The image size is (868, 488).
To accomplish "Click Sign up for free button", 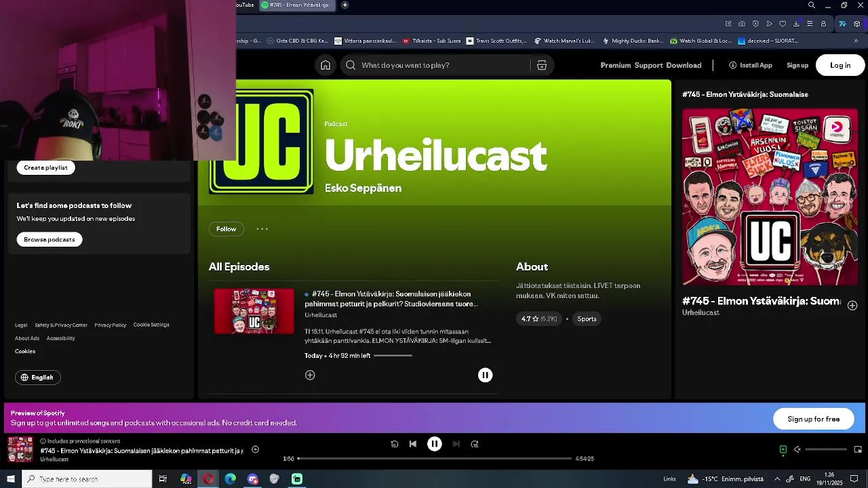I will [814, 419].
